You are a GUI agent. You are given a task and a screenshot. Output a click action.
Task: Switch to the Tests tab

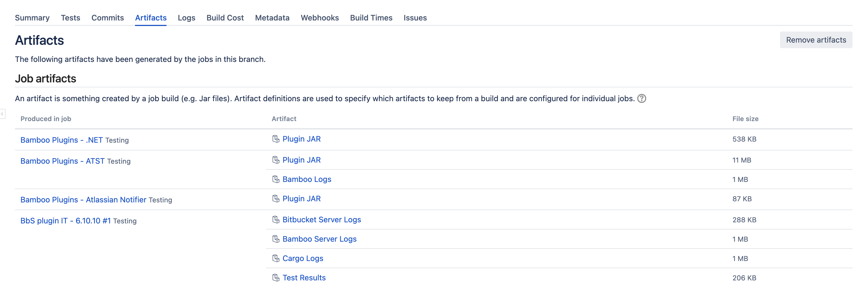71,18
